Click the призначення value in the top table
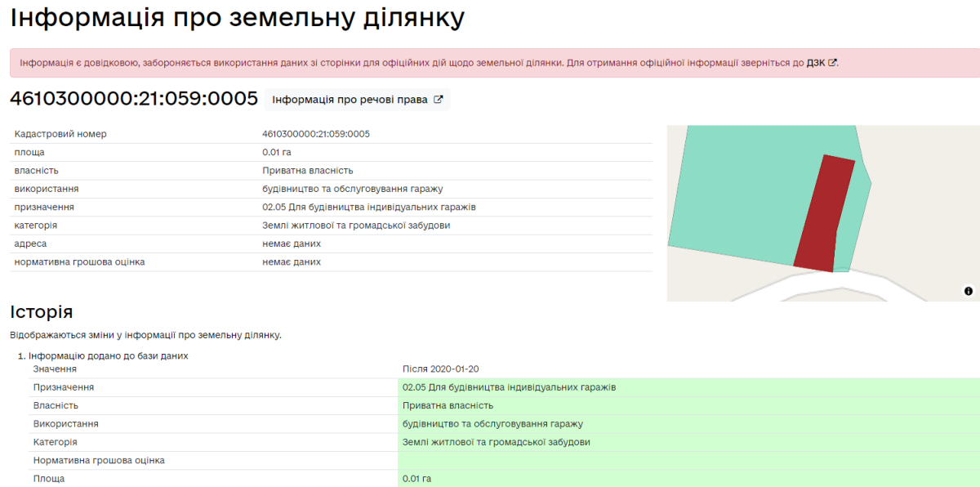The image size is (980, 487). [368, 208]
